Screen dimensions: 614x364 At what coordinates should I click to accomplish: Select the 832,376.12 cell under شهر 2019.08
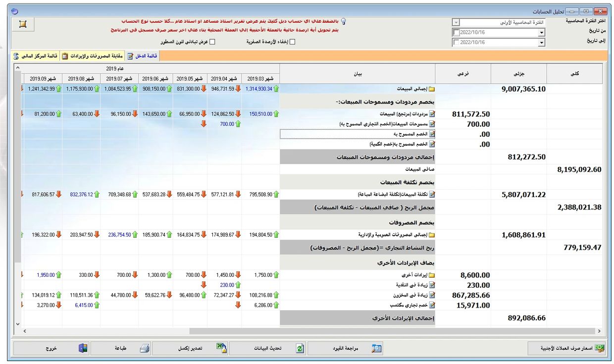[x=81, y=195]
